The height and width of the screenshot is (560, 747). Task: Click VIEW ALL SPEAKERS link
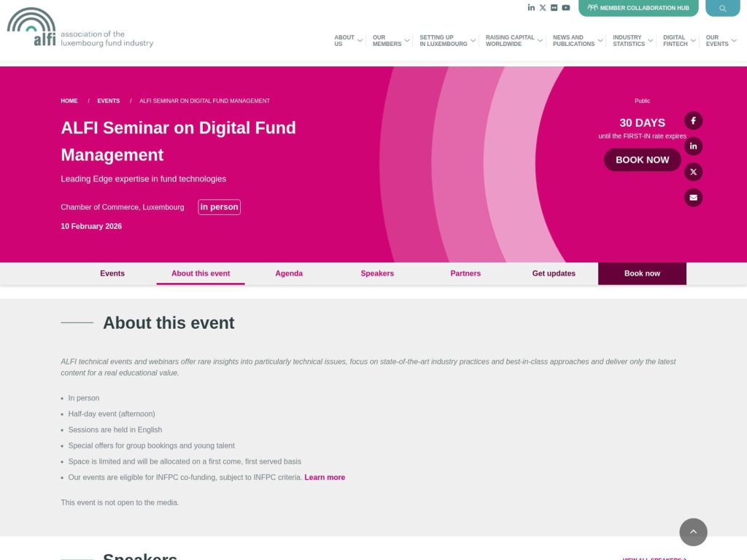tap(651, 558)
